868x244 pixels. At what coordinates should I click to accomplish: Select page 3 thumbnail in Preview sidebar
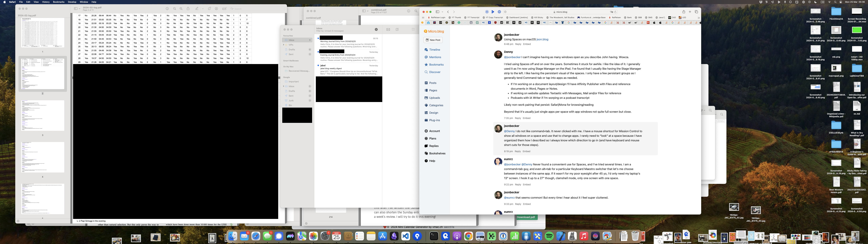43,116
